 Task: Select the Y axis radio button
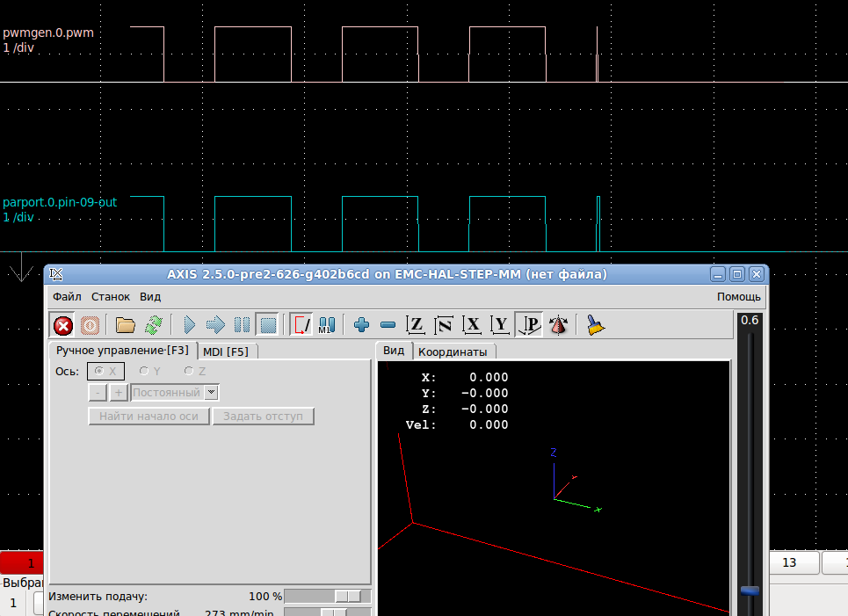pos(144,372)
